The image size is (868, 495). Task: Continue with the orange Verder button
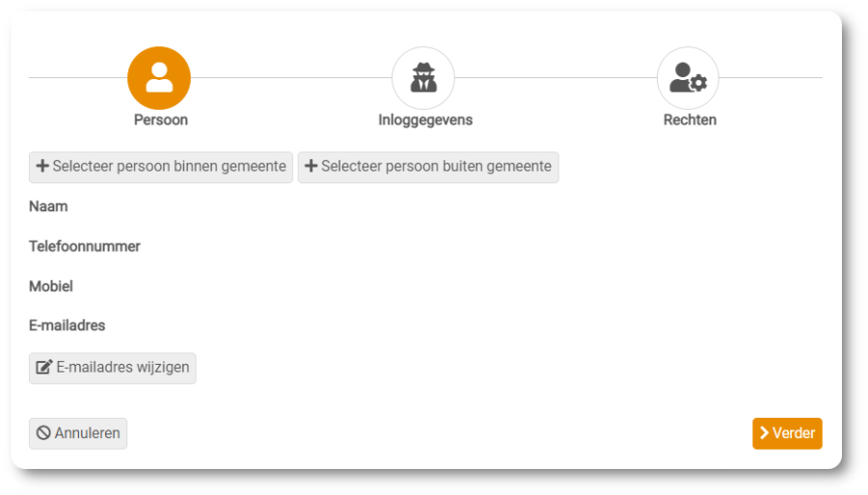pyautogui.click(x=787, y=433)
